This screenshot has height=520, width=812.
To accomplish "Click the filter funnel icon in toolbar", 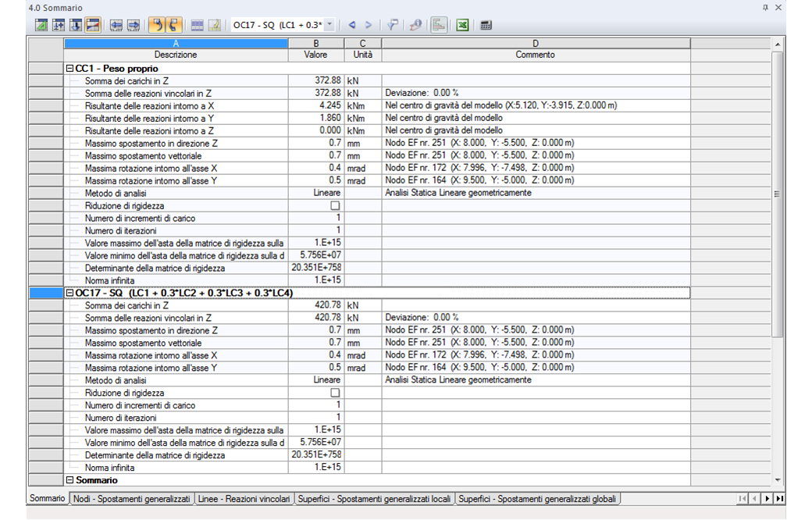I will (x=393, y=25).
